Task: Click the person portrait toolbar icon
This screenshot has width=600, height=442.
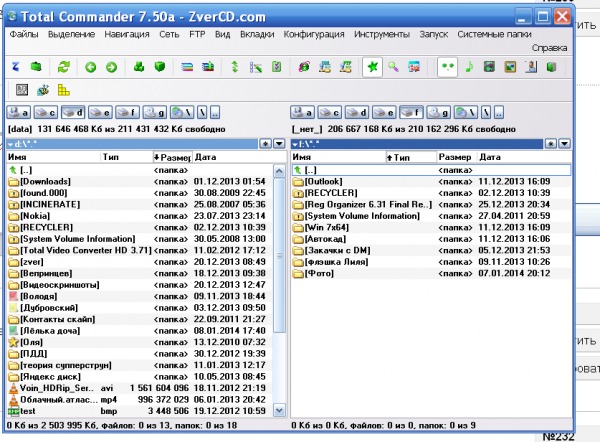Action: (x=531, y=67)
